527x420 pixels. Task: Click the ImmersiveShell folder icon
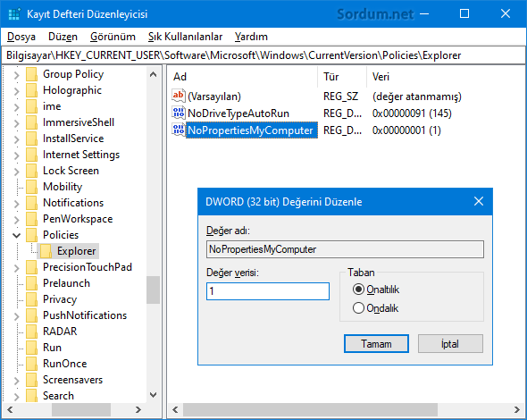point(31,122)
